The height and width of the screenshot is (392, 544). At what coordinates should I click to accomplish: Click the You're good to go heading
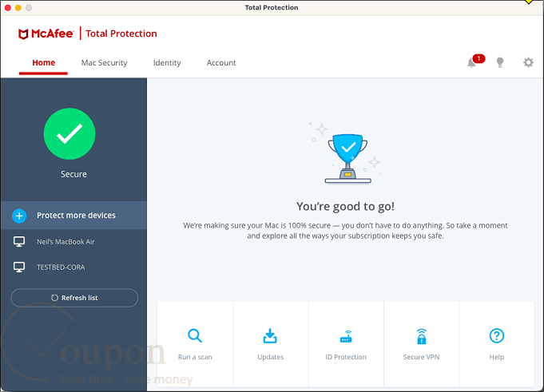(345, 207)
